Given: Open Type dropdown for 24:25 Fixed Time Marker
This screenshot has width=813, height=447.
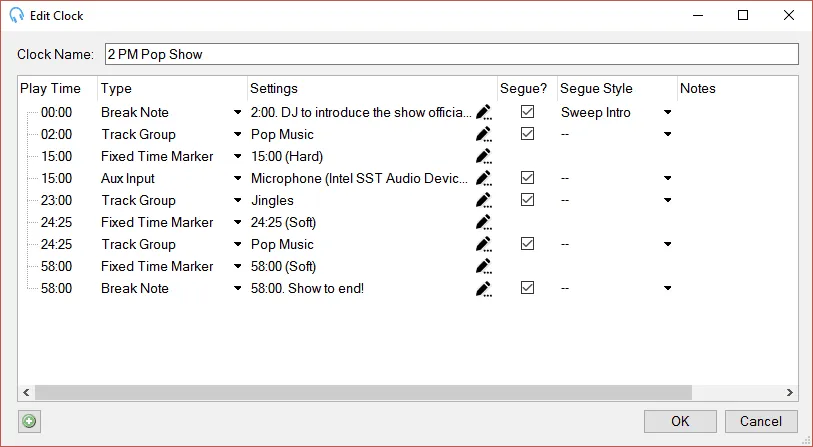Looking at the screenshot, I should [237, 222].
